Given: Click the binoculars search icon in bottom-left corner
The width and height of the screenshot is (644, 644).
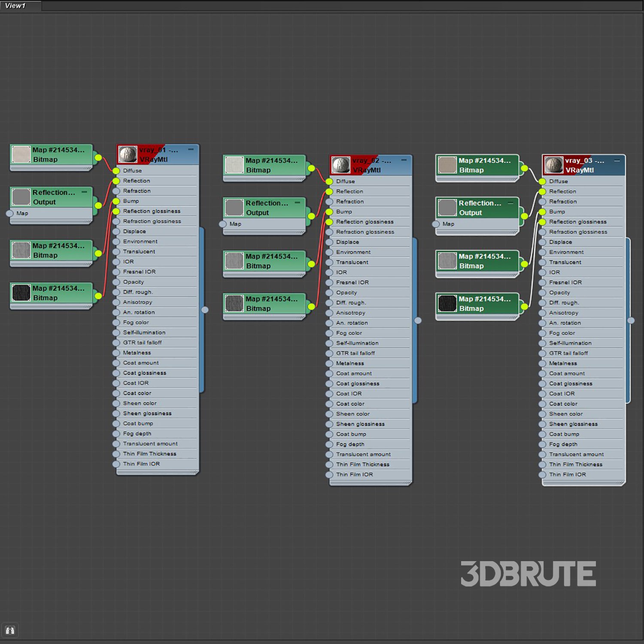Looking at the screenshot, I should coord(10,630).
